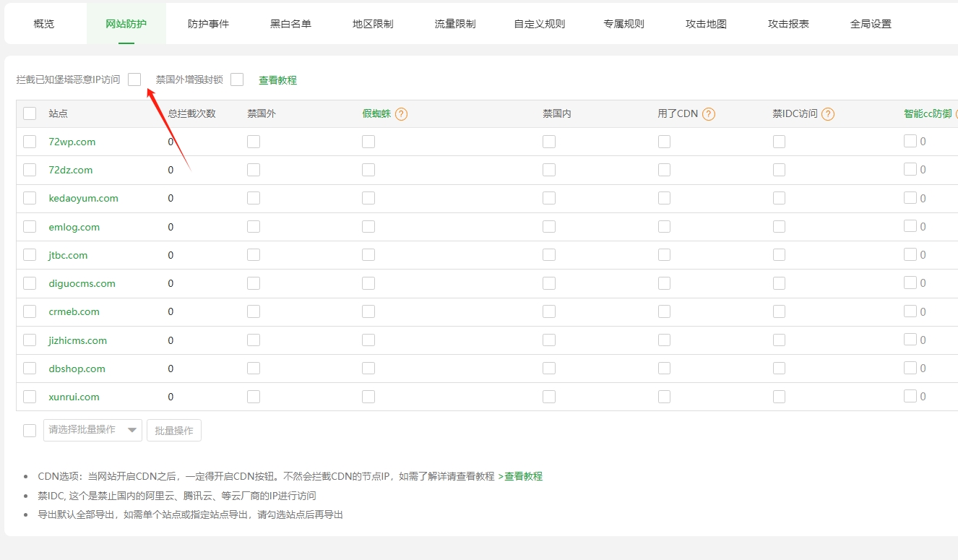Open site link emlog.com

pos(74,227)
